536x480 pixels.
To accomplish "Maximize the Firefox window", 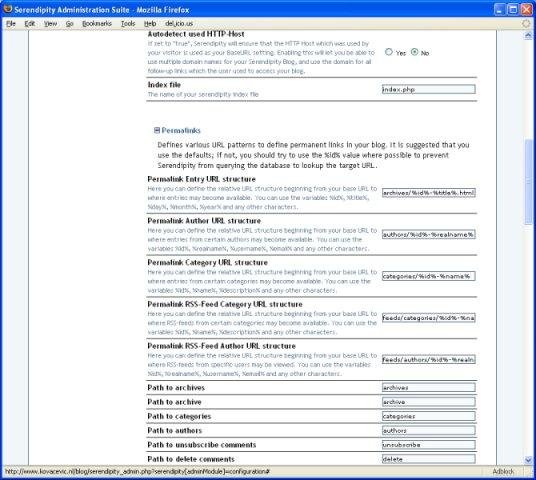I will tap(513, 10).
